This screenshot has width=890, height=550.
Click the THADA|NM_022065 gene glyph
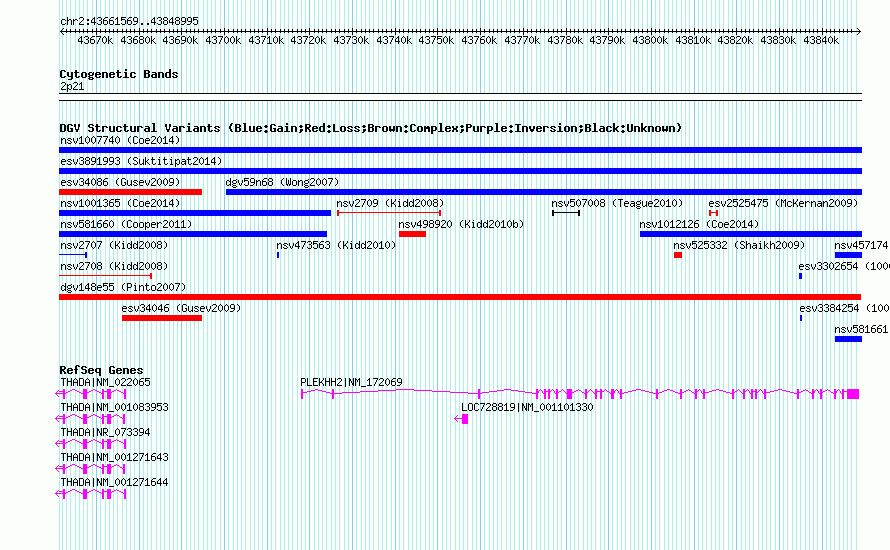[91, 393]
